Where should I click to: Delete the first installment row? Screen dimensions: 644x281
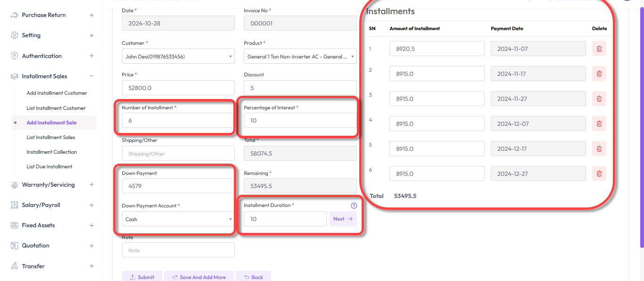[599, 49]
